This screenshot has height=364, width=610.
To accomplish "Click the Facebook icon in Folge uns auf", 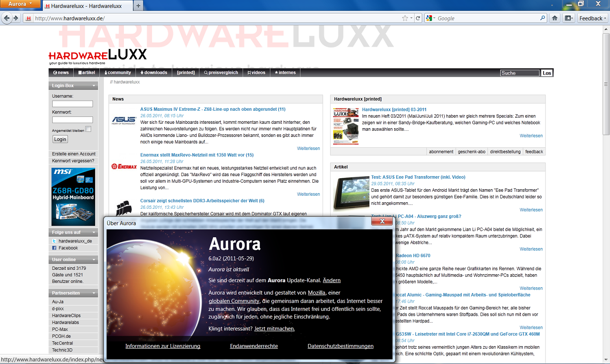I will pos(55,248).
